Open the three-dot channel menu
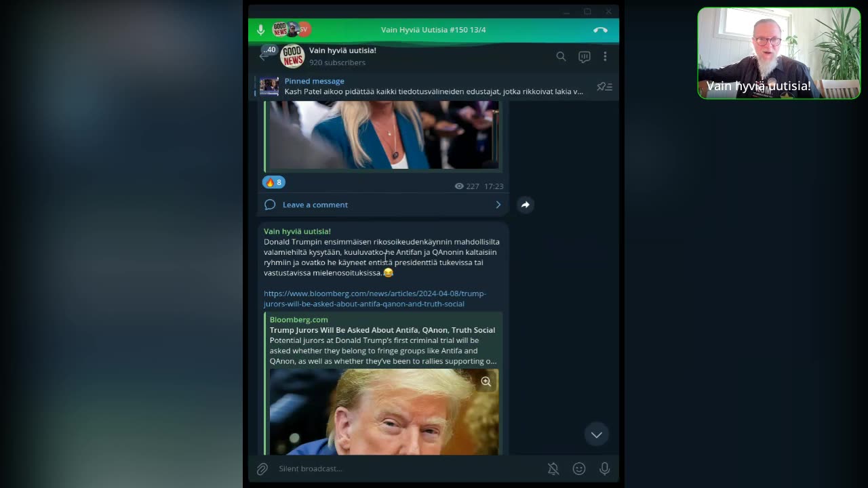Image resolution: width=868 pixels, height=488 pixels. pos(605,56)
